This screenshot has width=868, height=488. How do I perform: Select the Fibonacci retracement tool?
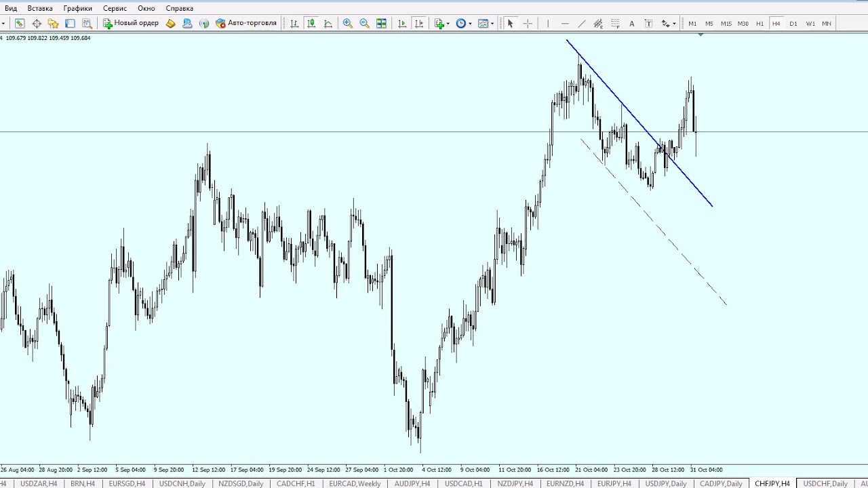[615, 23]
